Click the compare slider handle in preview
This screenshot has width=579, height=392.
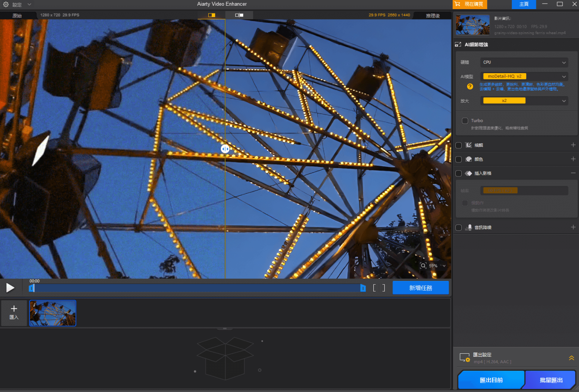click(225, 149)
